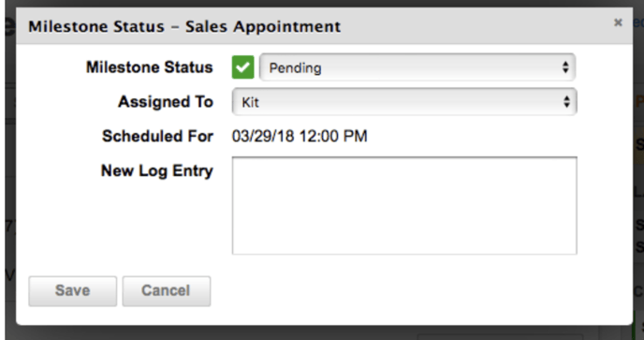Select the word Pending in the status box
This screenshot has width=644, height=340.
[295, 67]
